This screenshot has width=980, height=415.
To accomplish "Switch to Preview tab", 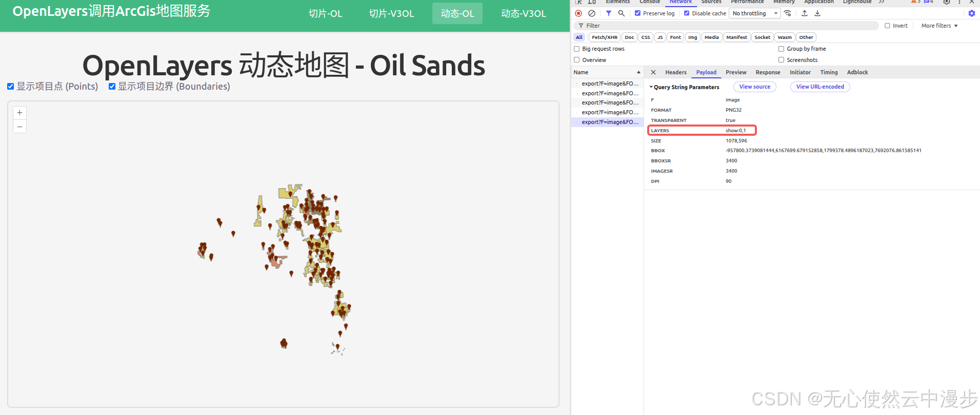I will [x=736, y=72].
